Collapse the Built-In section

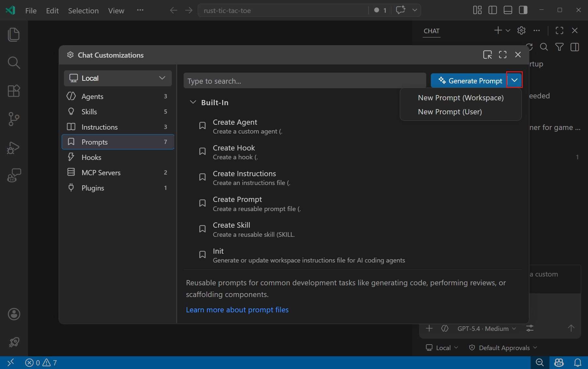tap(193, 102)
